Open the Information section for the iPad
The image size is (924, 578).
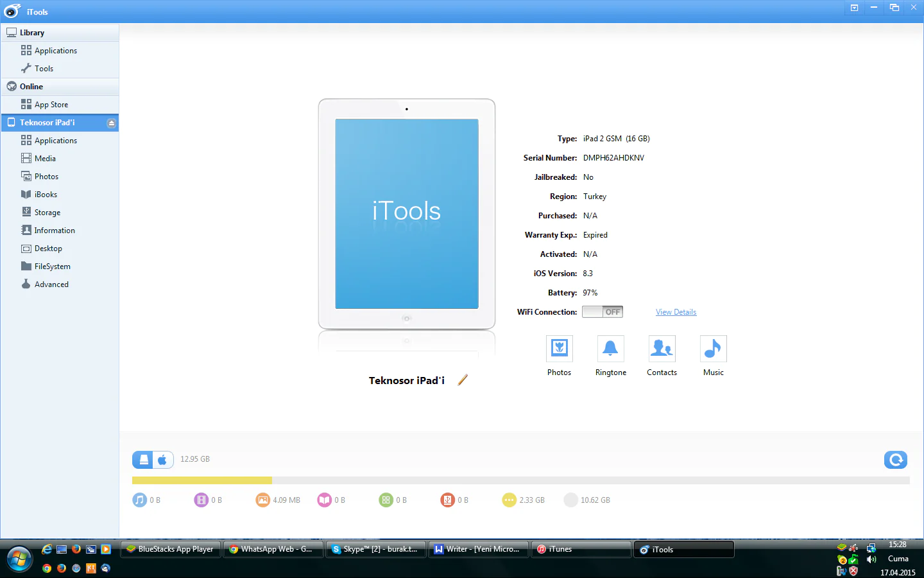point(53,230)
